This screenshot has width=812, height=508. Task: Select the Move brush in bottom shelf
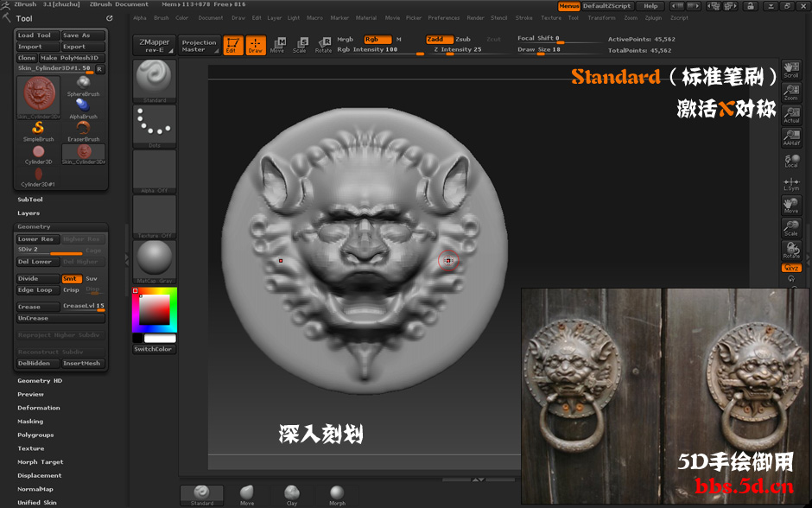point(247,495)
